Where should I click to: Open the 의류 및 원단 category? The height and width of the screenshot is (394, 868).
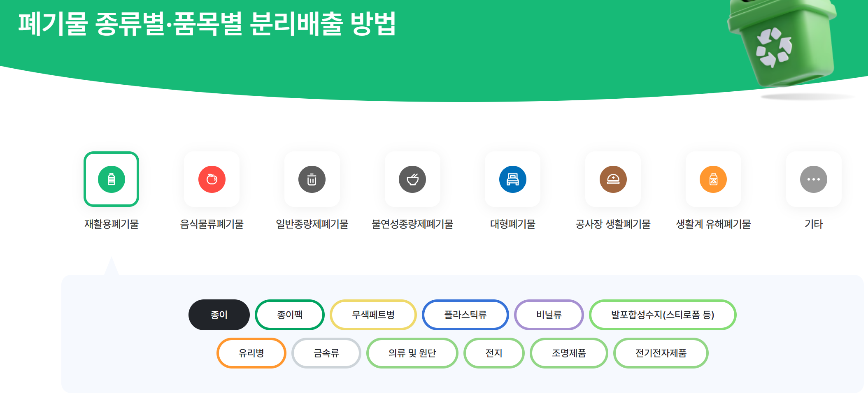[412, 353]
